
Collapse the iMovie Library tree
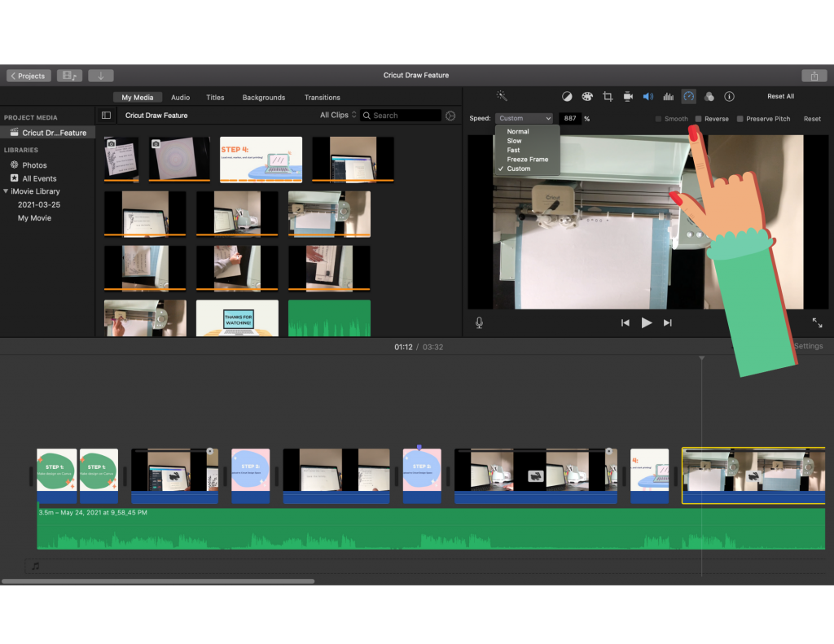point(6,191)
